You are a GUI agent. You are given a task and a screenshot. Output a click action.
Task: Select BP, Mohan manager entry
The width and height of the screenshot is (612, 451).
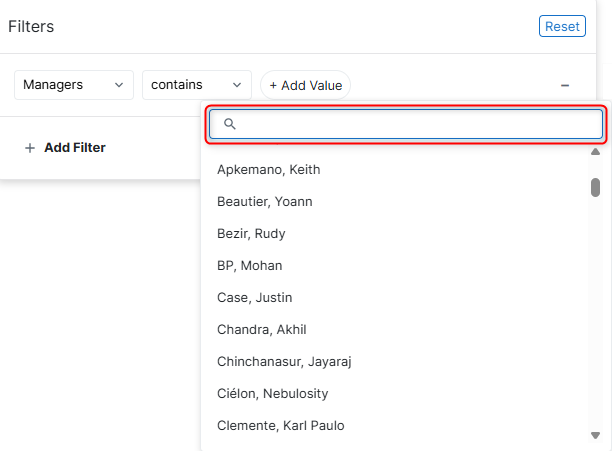click(x=249, y=265)
